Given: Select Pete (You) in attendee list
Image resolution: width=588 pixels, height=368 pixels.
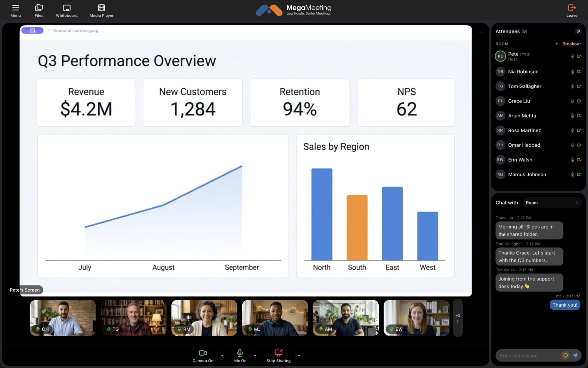Looking at the screenshot, I should click(538, 56).
